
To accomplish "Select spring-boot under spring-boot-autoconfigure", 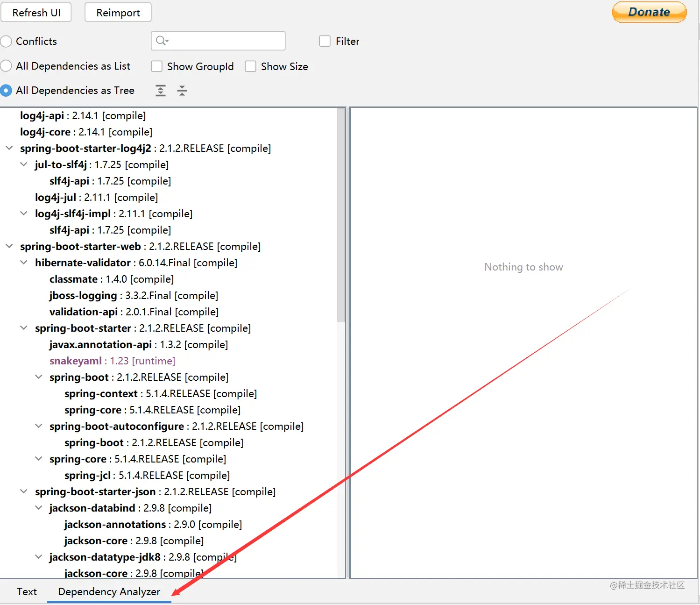I will [x=154, y=442].
